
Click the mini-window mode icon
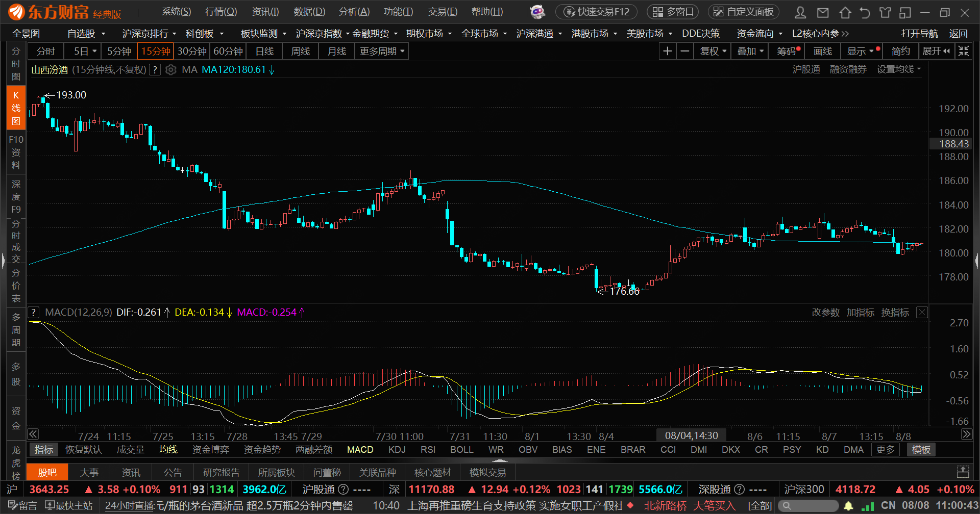905,12
